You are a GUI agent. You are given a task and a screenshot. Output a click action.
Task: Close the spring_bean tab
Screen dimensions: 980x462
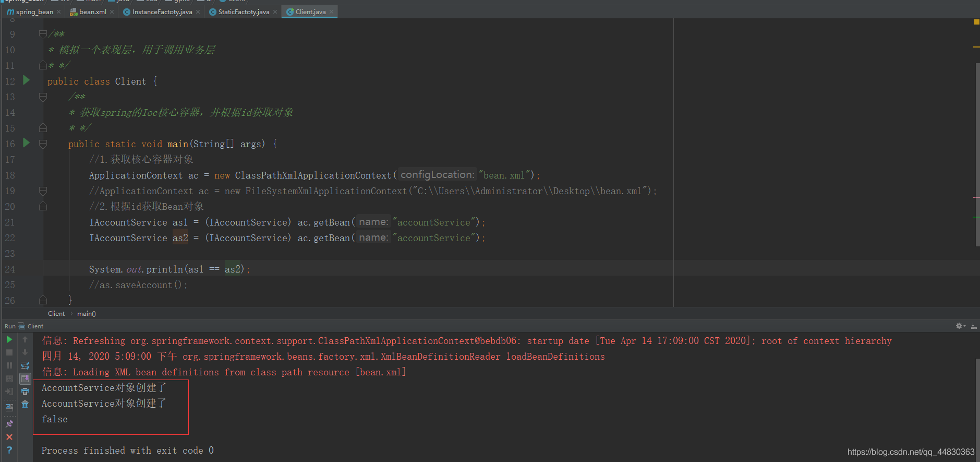(58, 11)
